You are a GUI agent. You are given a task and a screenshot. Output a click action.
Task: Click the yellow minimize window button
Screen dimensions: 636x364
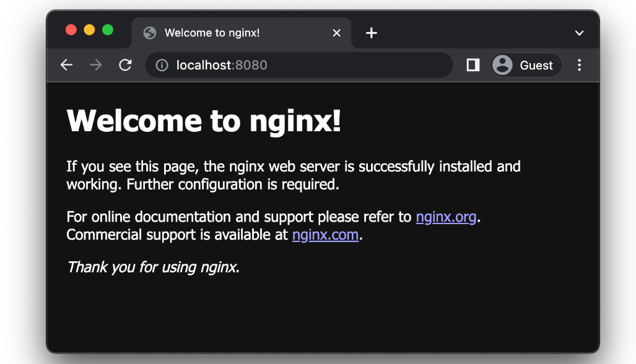pos(89,30)
